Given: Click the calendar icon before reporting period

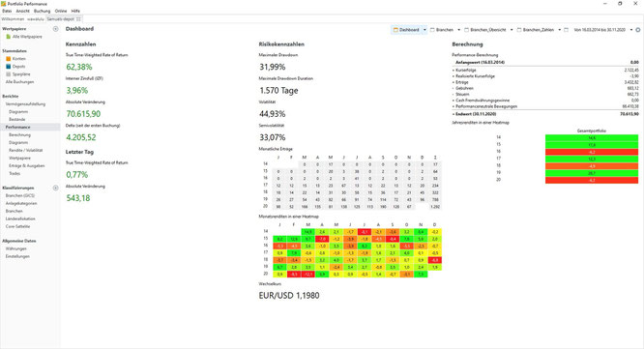Looking at the screenshot, I should [x=566, y=30].
